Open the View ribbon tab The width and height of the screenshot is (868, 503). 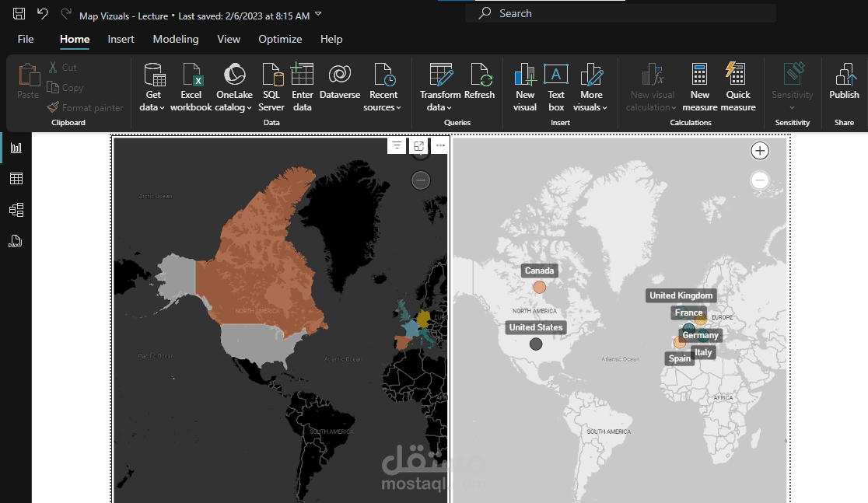(229, 40)
